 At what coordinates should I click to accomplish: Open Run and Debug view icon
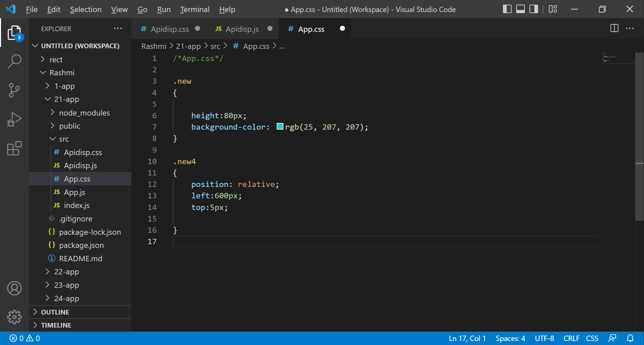point(14,120)
